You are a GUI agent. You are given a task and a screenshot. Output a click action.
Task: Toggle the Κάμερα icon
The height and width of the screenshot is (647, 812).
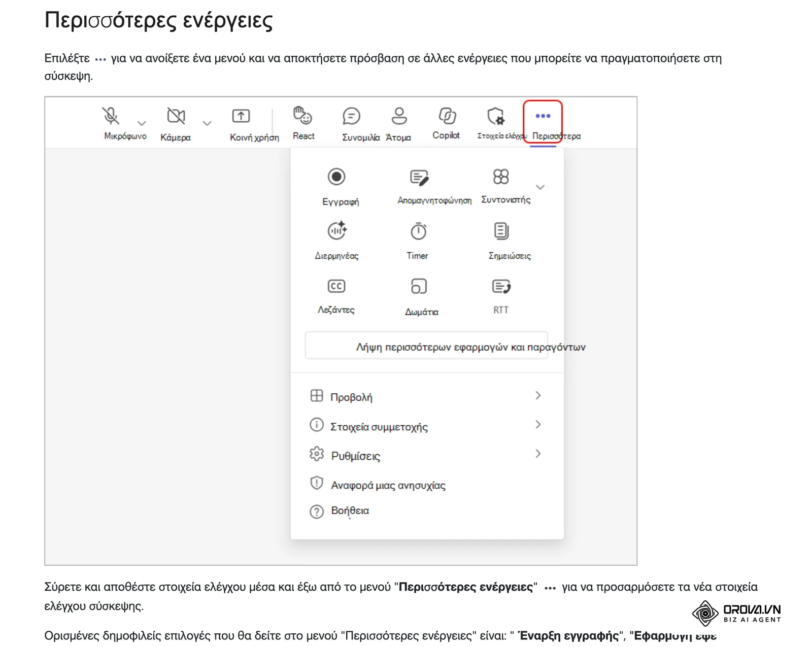(x=176, y=116)
